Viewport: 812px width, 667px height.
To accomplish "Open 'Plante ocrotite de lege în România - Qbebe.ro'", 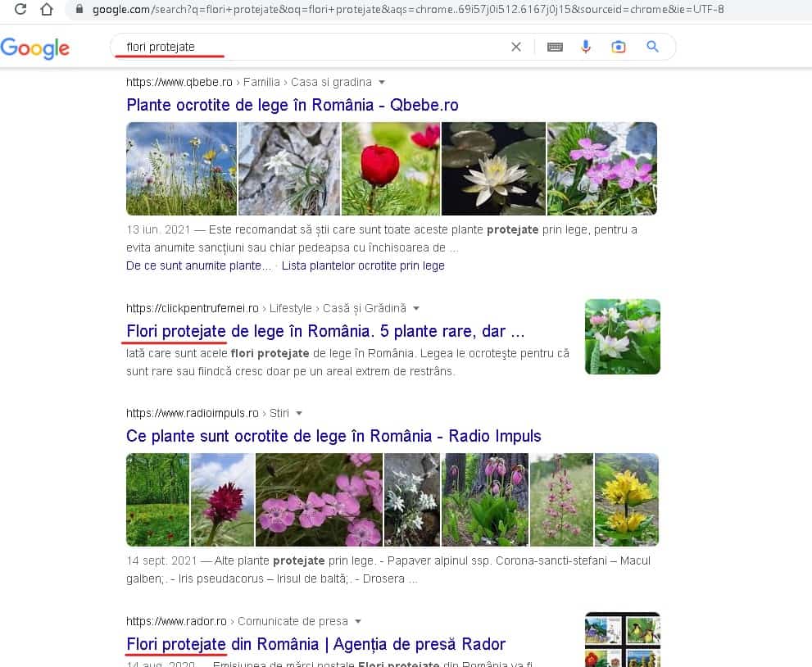I will [292, 105].
